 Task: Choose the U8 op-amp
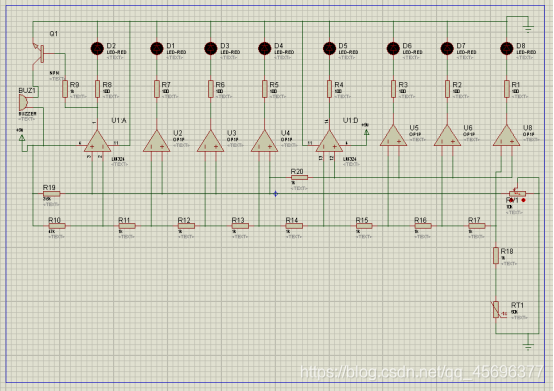click(x=507, y=136)
